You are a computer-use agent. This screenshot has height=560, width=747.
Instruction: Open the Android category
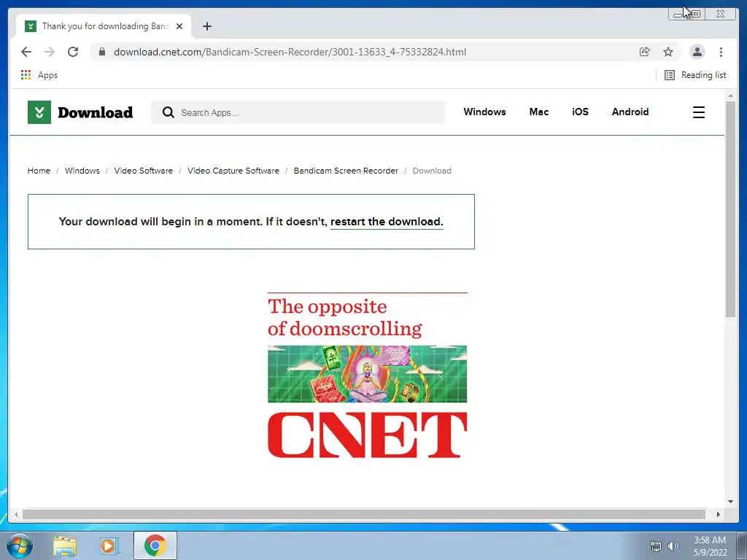coord(630,112)
